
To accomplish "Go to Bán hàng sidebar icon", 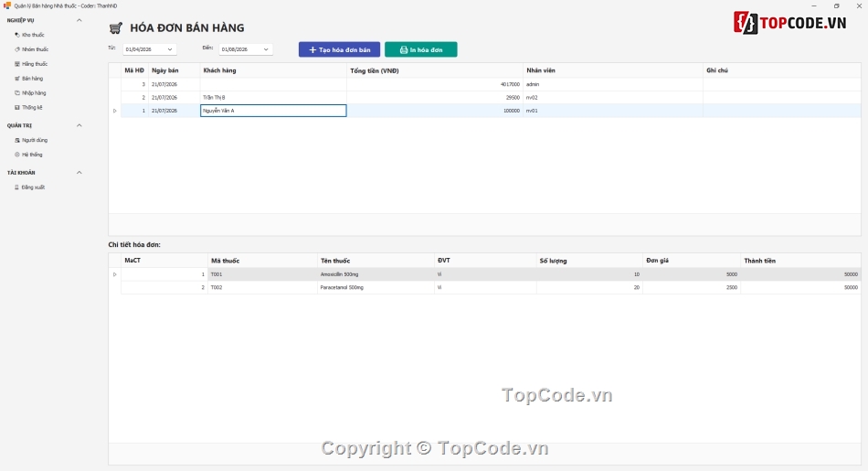I will 17,78.
